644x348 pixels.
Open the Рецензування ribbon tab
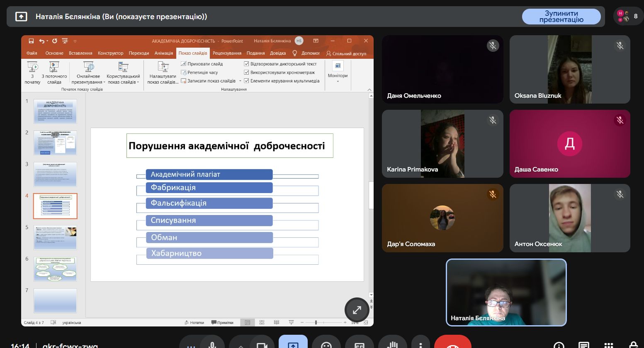point(227,53)
